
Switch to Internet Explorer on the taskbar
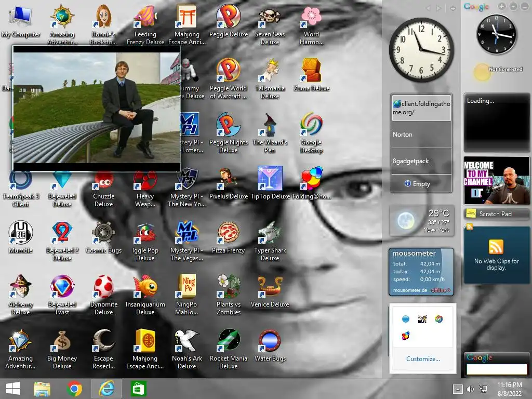106,389
